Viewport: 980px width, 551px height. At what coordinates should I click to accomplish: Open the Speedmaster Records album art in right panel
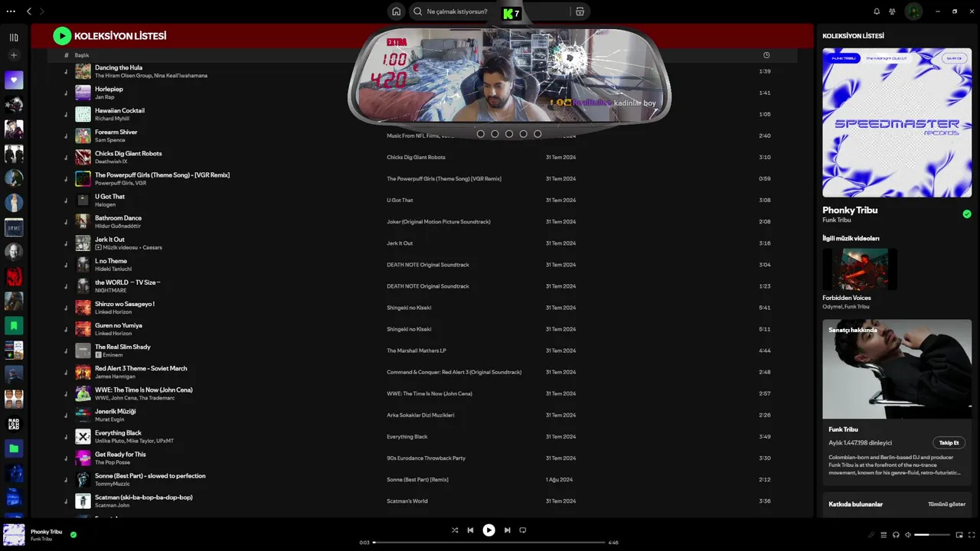pyautogui.click(x=897, y=122)
